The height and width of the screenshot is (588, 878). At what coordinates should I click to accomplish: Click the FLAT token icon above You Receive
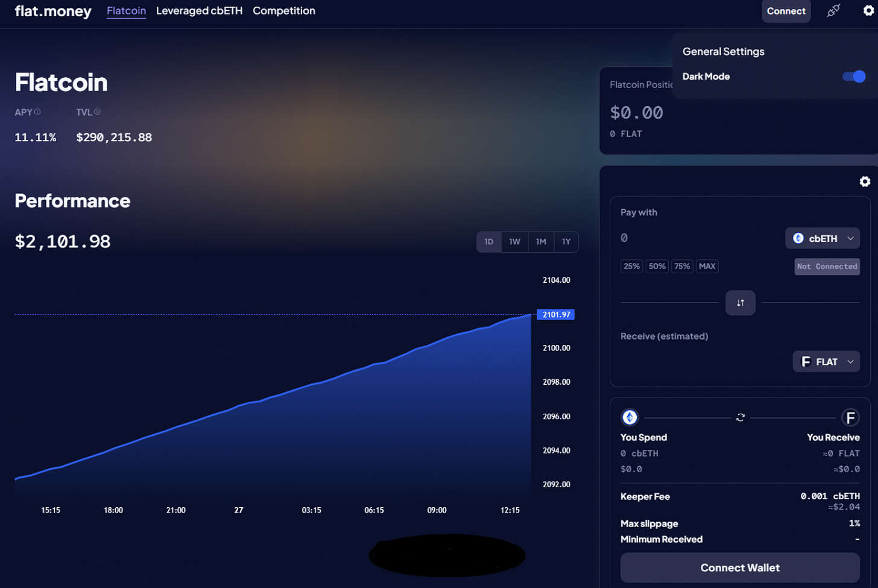click(850, 417)
